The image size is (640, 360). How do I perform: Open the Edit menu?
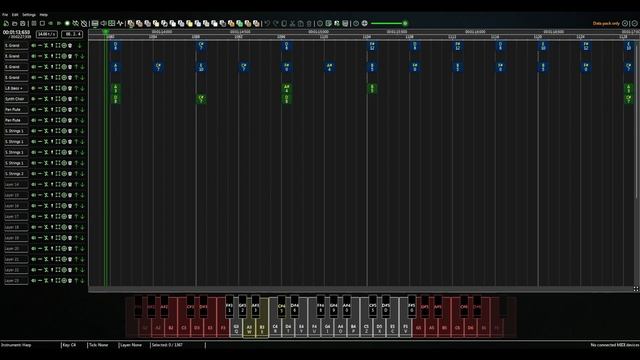(15, 15)
